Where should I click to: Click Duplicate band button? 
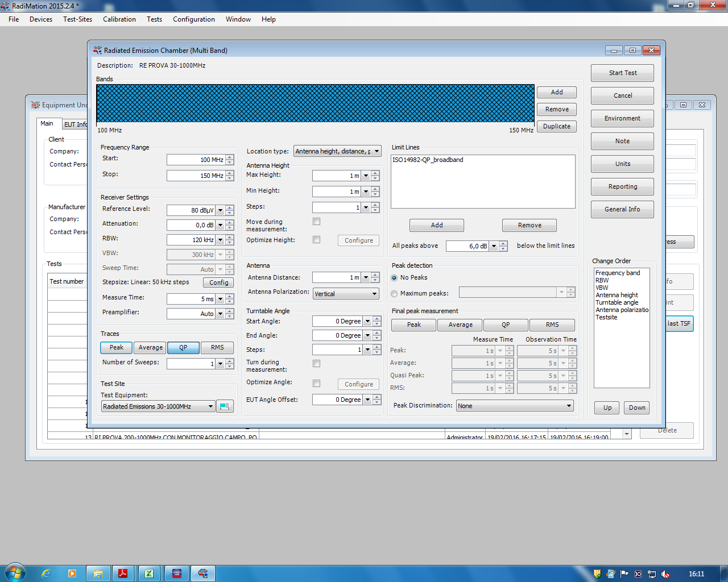pos(557,126)
